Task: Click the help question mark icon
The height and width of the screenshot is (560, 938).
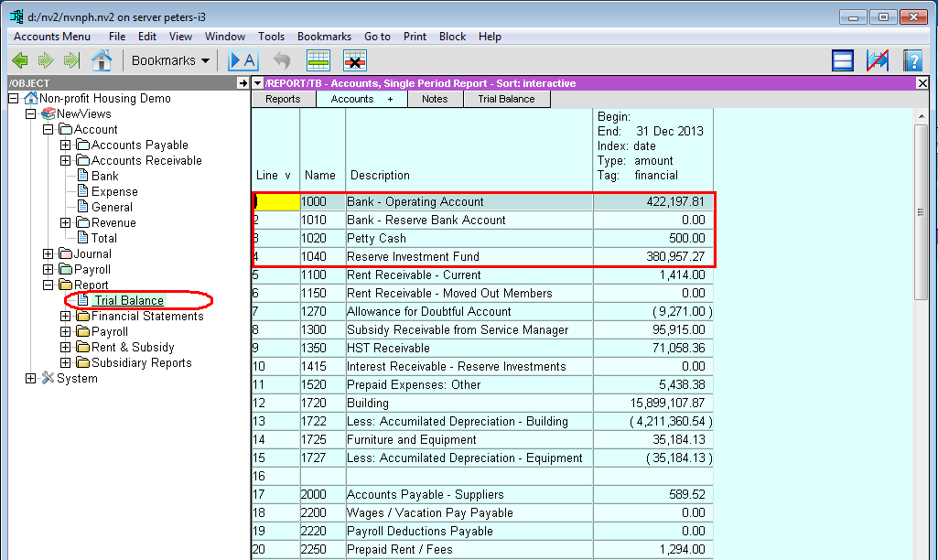Action: (911, 60)
